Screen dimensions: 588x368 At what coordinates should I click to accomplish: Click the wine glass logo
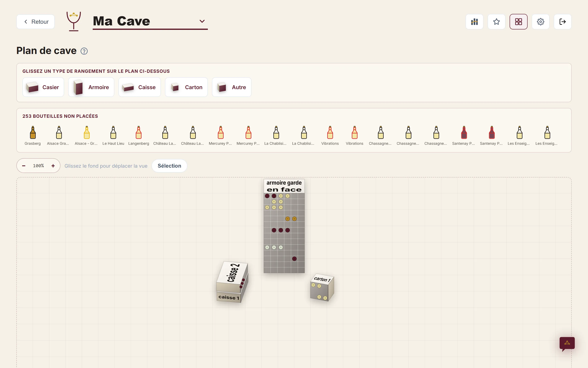(x=74, y=21)
